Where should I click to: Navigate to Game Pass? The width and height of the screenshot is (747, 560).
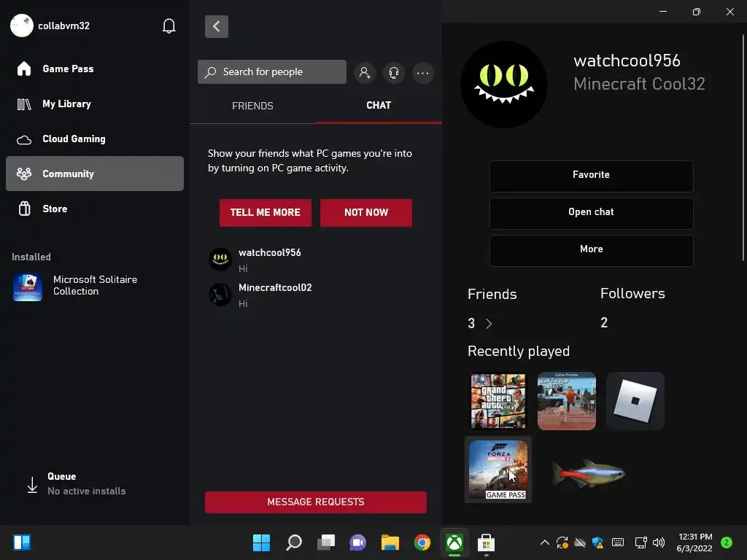click(x=95, y=69)
